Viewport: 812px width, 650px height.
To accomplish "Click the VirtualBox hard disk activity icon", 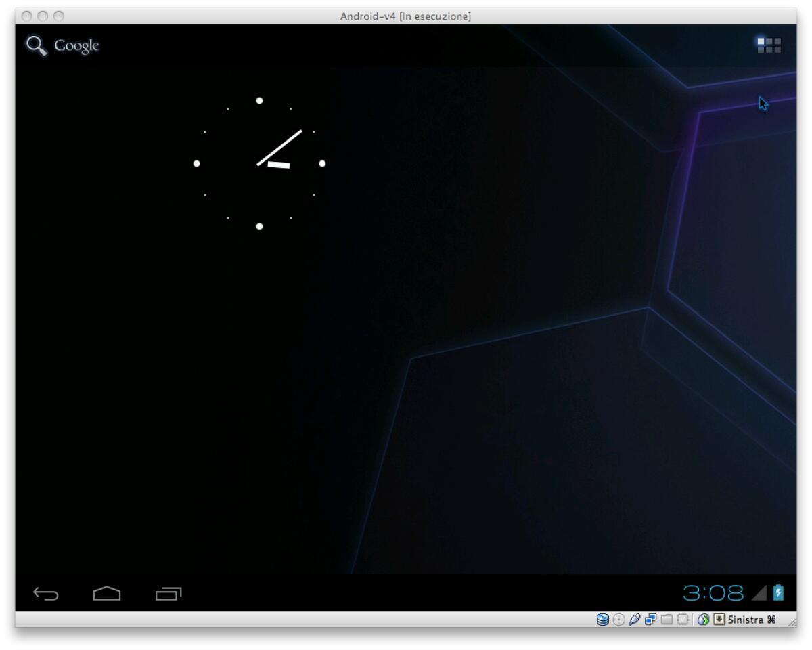I will (x=603, y=619).
